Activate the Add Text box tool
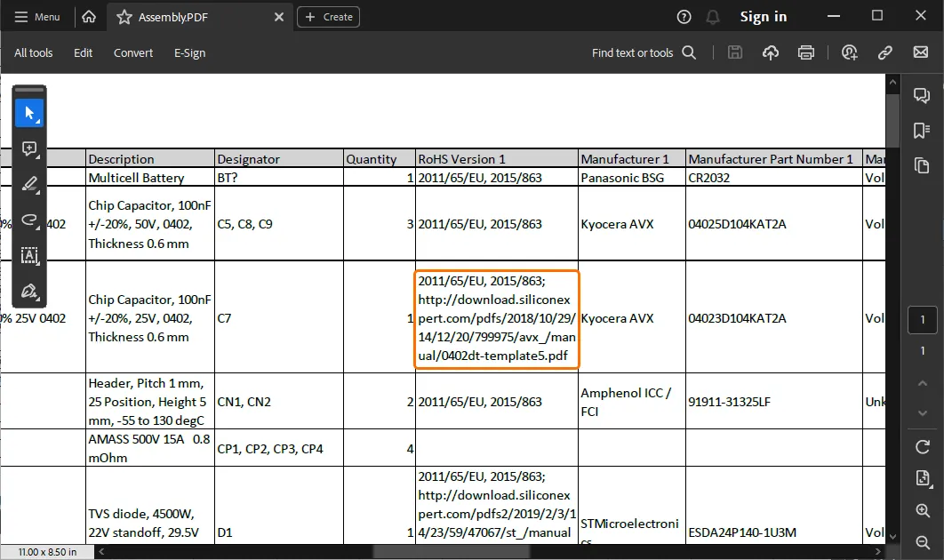944x560 pixels. [x=29, y=255]
